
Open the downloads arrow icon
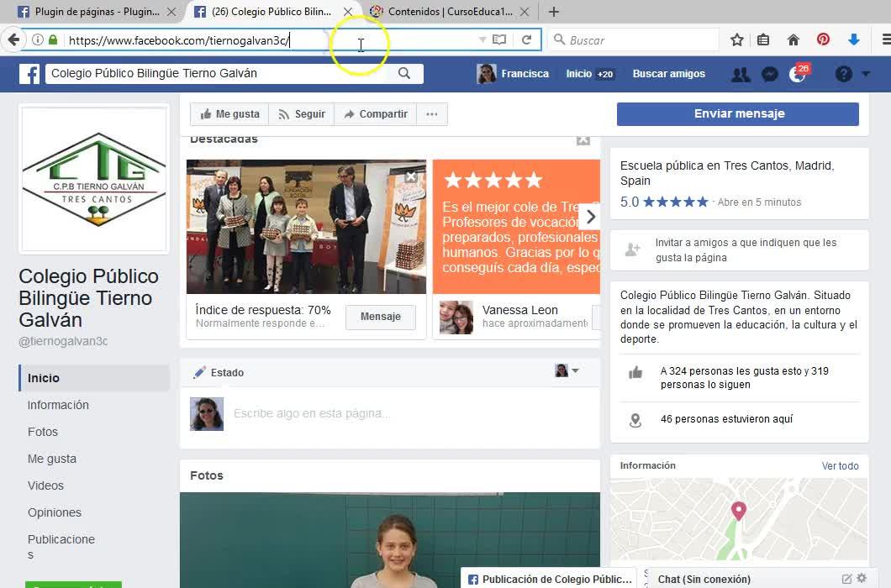[853, 39]
